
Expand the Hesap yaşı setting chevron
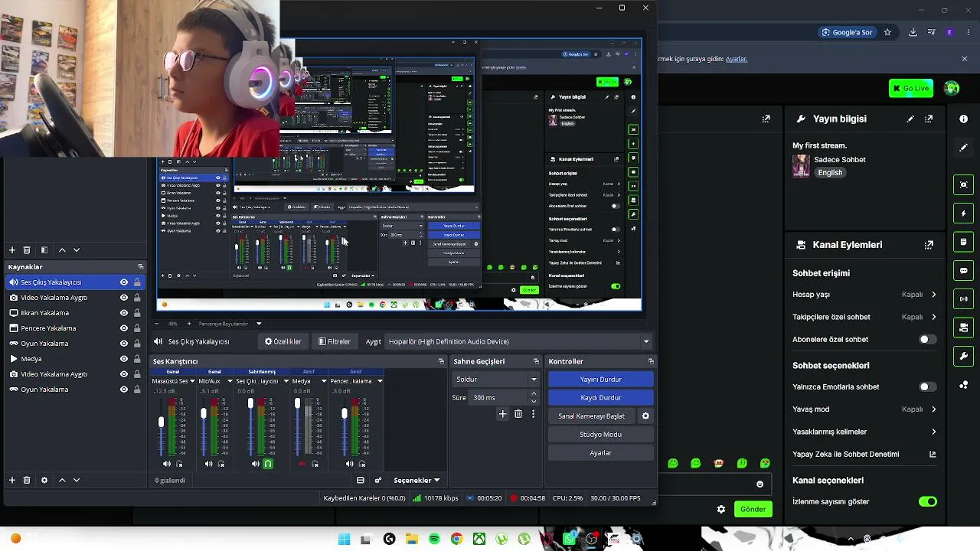click(933, 295)
